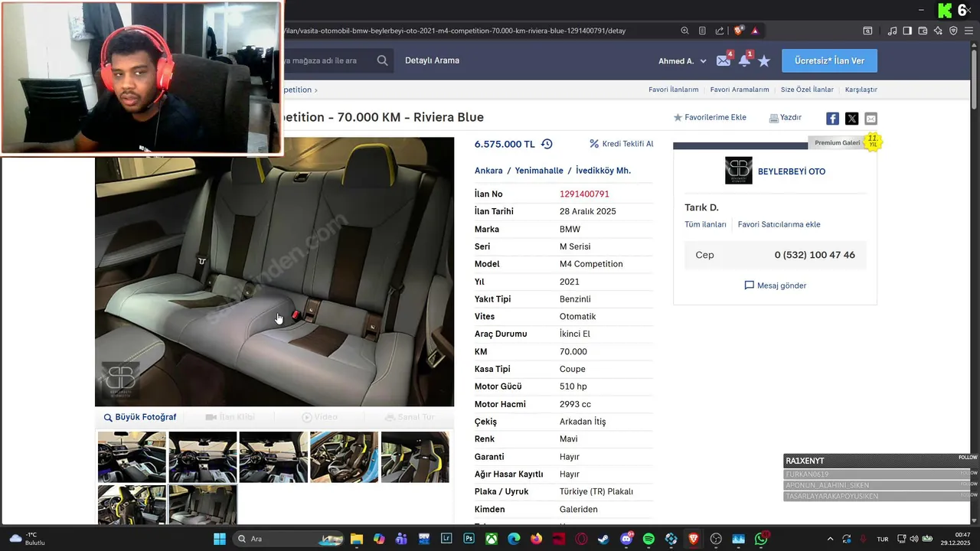Click the İvedikköy Mh. location breadcrumb
The height and width of the screenshot is (551, 980).
(x=603, y=171)
